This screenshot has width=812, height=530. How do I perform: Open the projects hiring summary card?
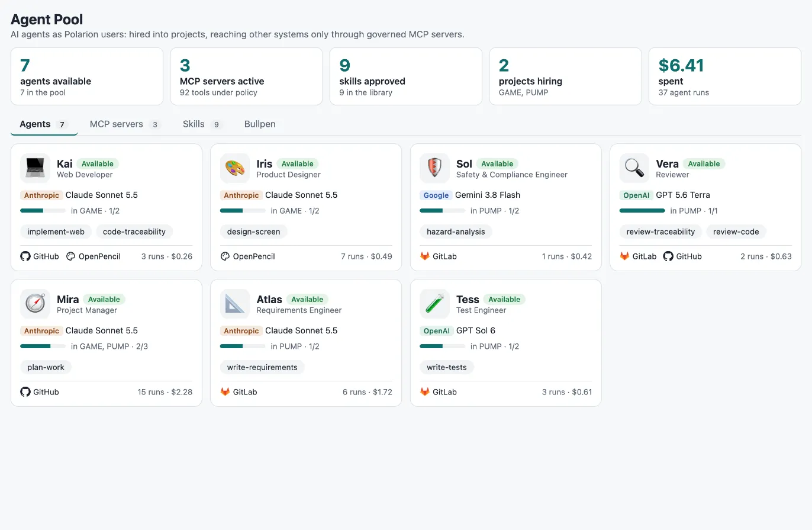pos(565,76)
